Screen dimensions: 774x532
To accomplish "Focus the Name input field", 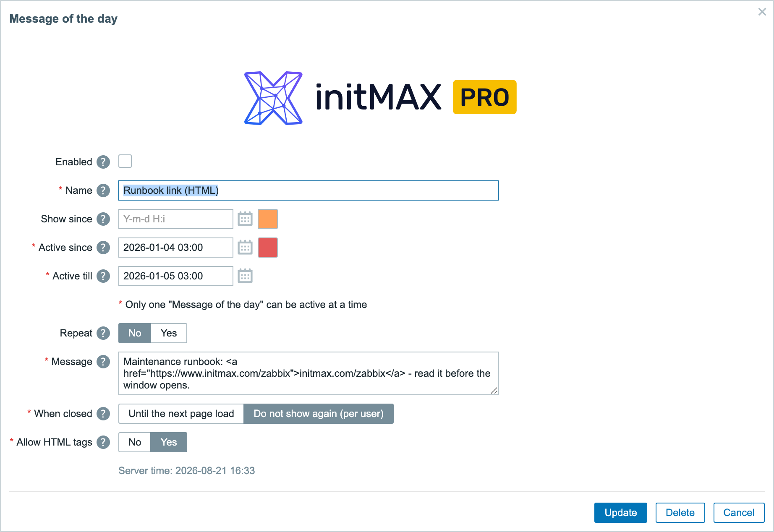I will (309, 190).
